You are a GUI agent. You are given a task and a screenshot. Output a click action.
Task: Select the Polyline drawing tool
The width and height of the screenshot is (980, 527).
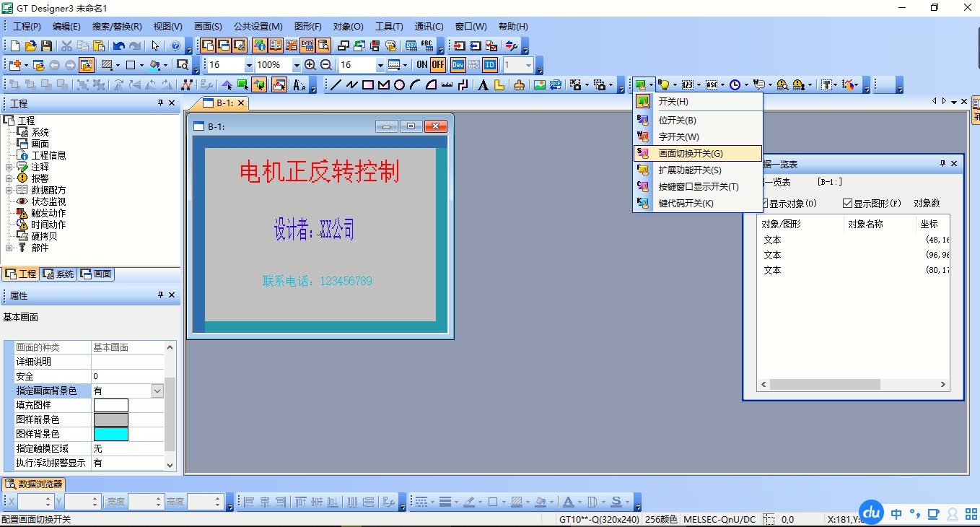point(351,85)
